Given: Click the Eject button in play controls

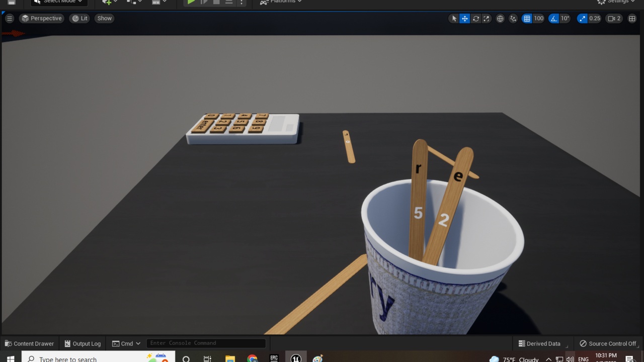Looking at the screenshot, I should click(229, 2).
